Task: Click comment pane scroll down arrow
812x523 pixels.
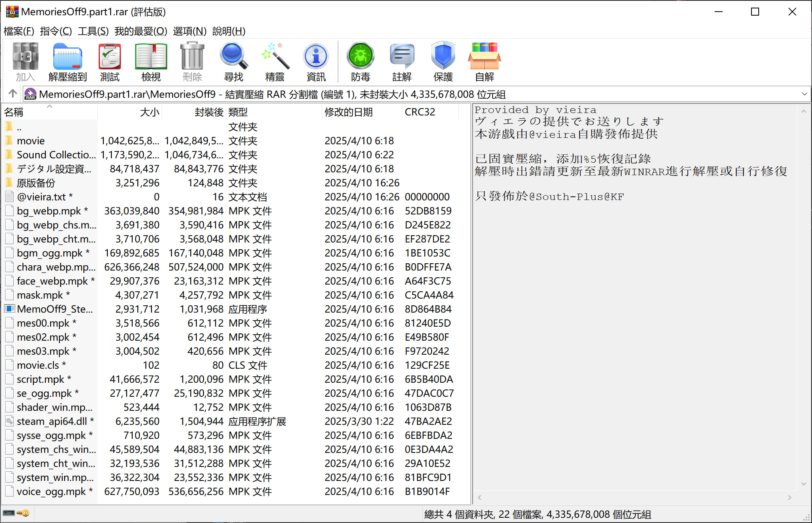Action: [x=804, y=484]
